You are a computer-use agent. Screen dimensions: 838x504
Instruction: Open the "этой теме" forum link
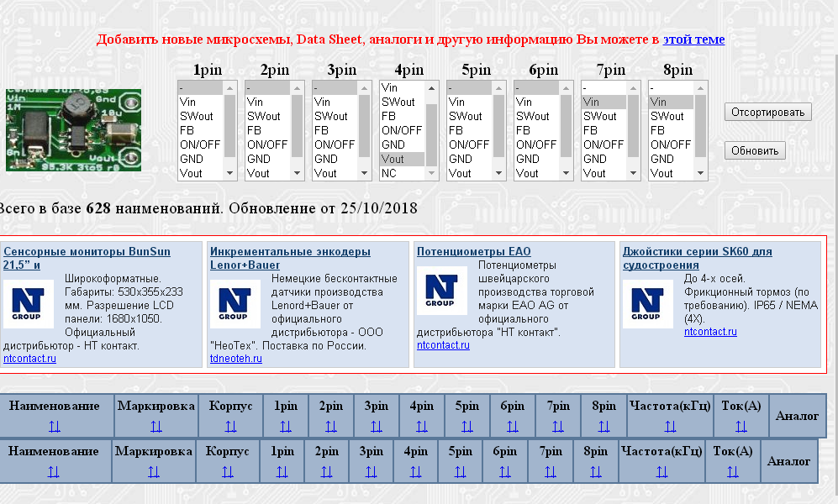[693, 39]
